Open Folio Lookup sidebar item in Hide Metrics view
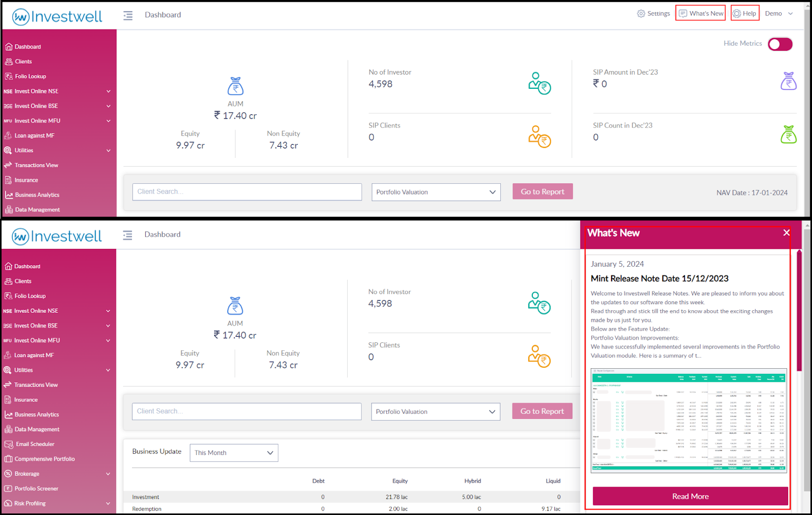 (25, 76)
